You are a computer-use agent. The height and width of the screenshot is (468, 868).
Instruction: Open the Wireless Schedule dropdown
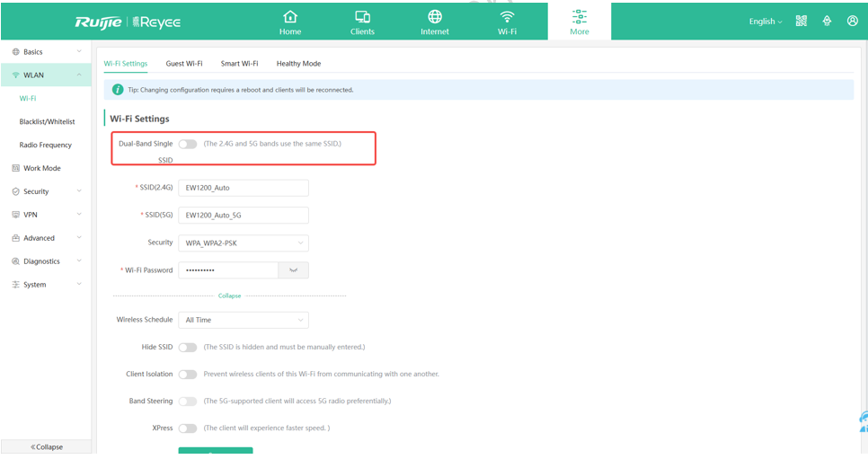point(244,320)
